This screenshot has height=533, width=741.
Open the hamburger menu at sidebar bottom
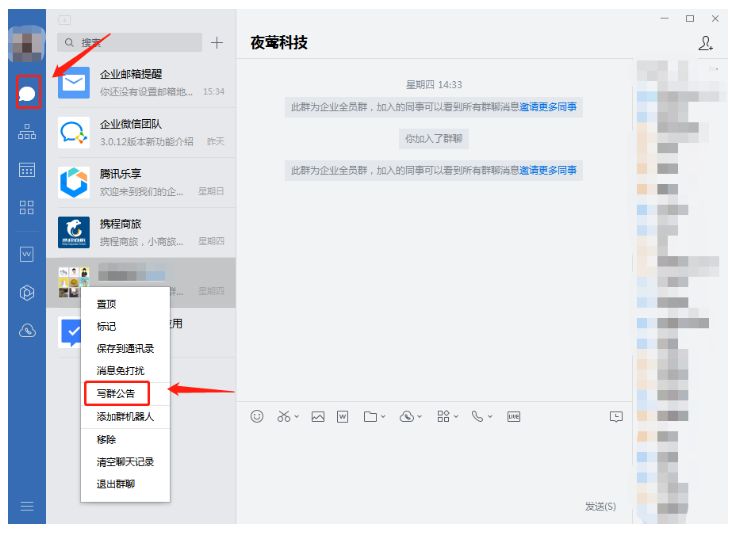27,507
